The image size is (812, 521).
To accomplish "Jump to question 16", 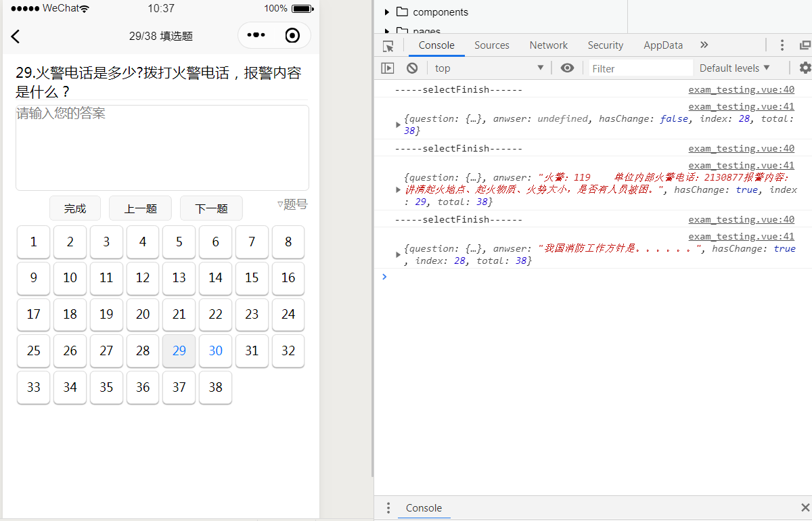I will [288, 278].
